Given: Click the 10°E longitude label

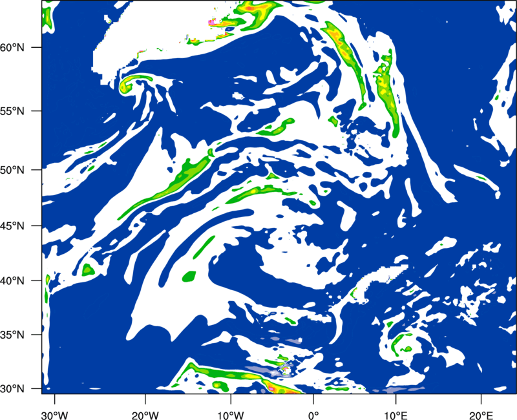Looking at the screenshot, I should tap(395, 415).
